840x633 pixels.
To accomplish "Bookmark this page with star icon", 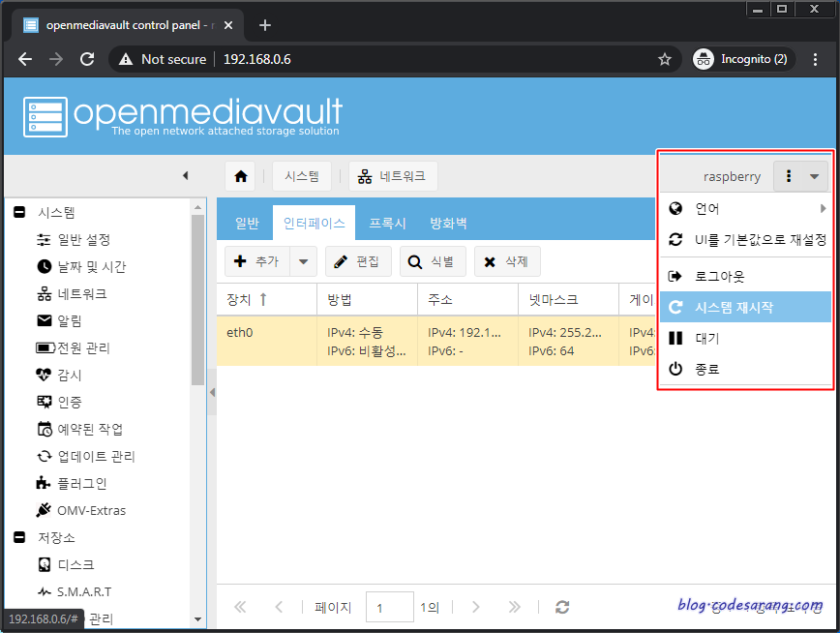I will tap(664, 59).
